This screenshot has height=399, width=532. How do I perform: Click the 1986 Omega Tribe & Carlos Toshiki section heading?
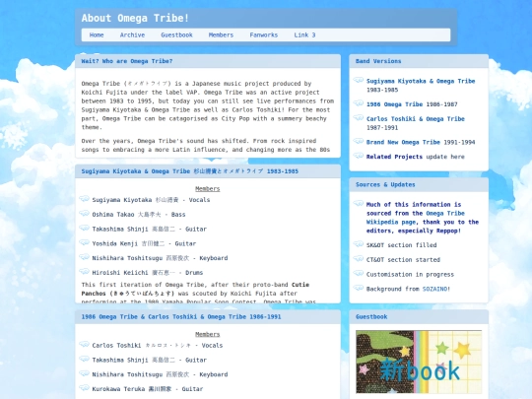(x=181, y=317)
